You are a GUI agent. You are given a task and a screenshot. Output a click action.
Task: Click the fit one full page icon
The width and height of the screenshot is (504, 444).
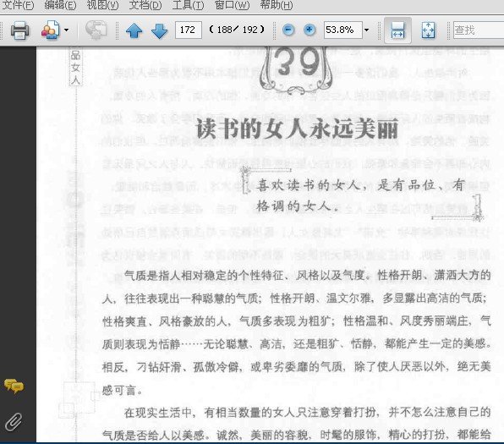click(x=428, y=30)
